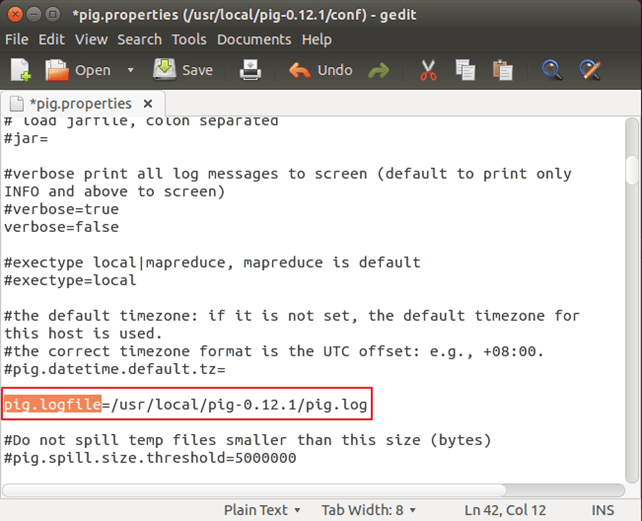
Task: Open the Plain Text language dropdown
Action: [x=262, y=510]
